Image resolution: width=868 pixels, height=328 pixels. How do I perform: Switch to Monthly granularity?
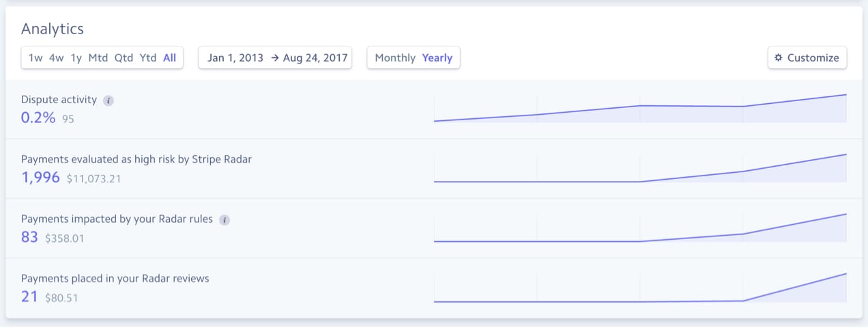(395, 58)
